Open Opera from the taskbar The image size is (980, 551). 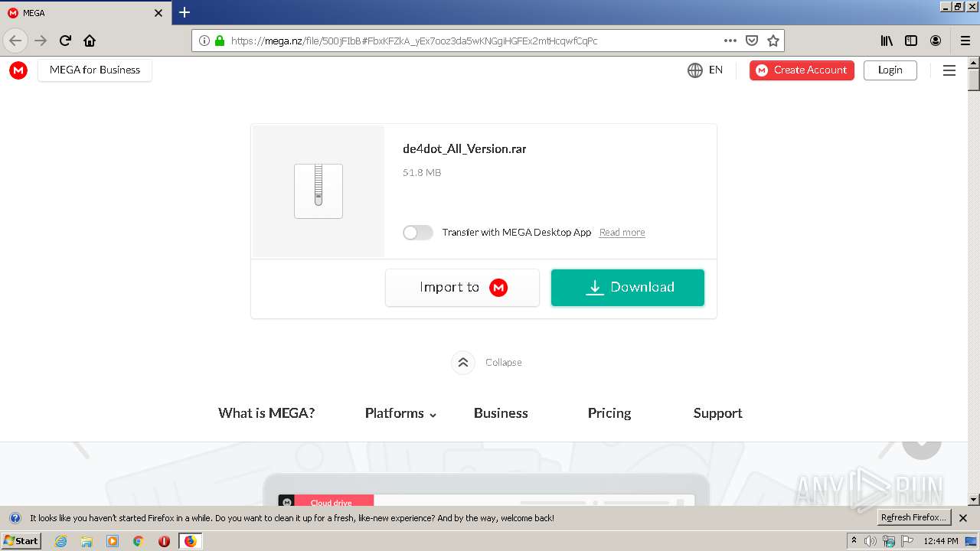coord(164,541)
